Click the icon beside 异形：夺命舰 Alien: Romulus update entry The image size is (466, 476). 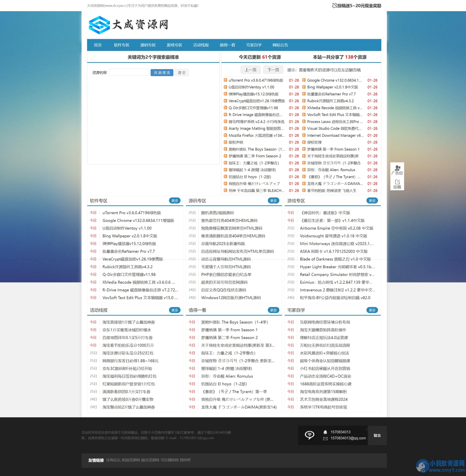point(304,170)
